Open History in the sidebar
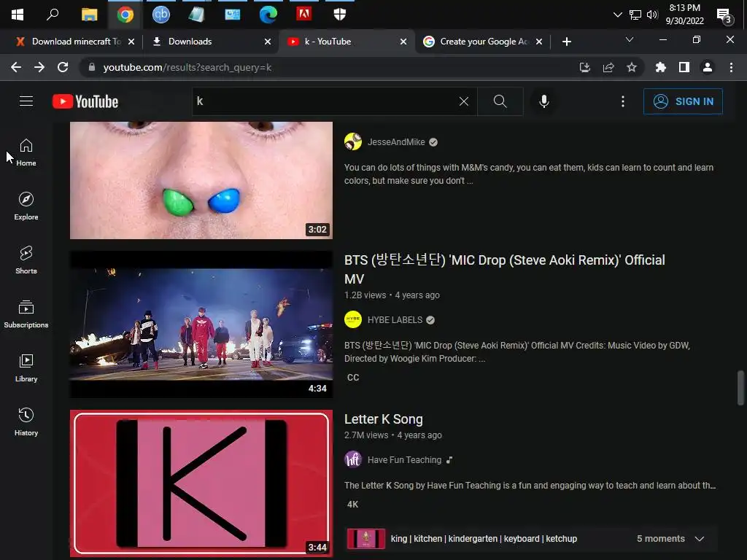 pyautogui.click(x=26, y=422)
